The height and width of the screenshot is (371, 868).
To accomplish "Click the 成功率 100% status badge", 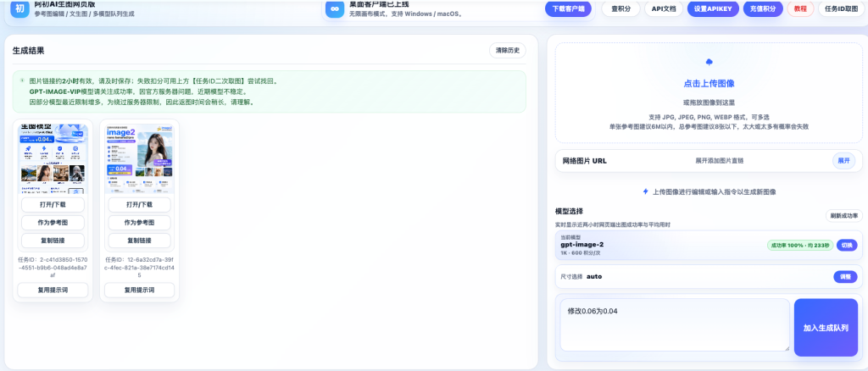I will (x=800, y=246).
